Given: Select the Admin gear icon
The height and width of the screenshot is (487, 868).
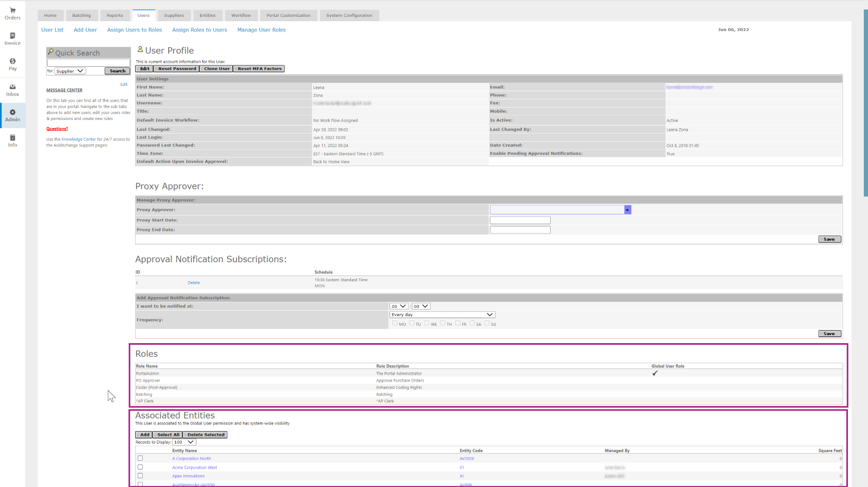Looking at the screenshot, I should point(12,116).
